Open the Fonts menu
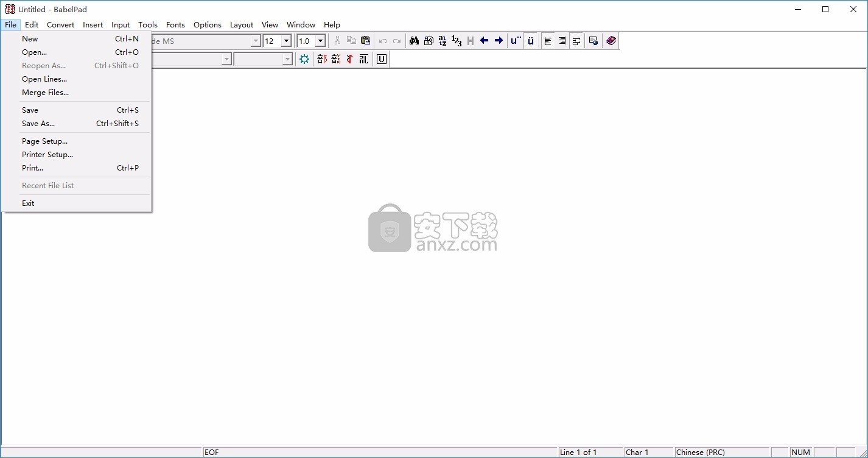 175,25
